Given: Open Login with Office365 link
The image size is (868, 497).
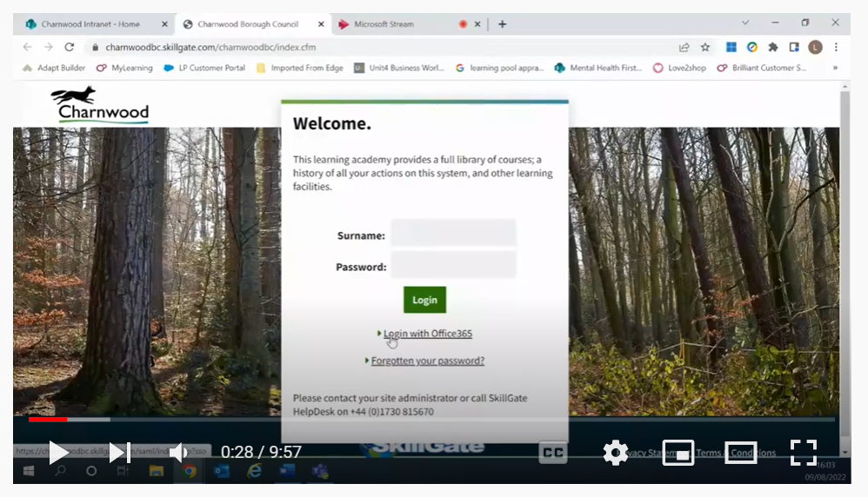Looking at the screenshot, I should (427, 334).
